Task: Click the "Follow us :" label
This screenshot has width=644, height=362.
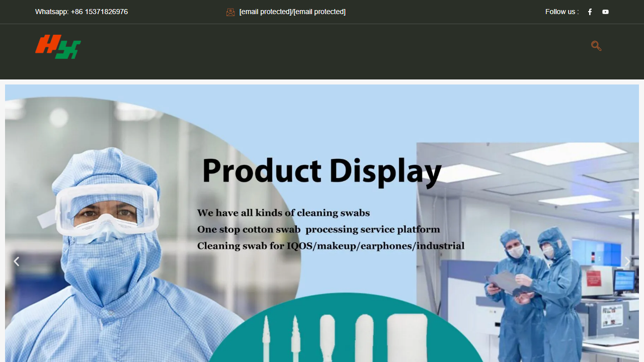Action: point(562,12)
